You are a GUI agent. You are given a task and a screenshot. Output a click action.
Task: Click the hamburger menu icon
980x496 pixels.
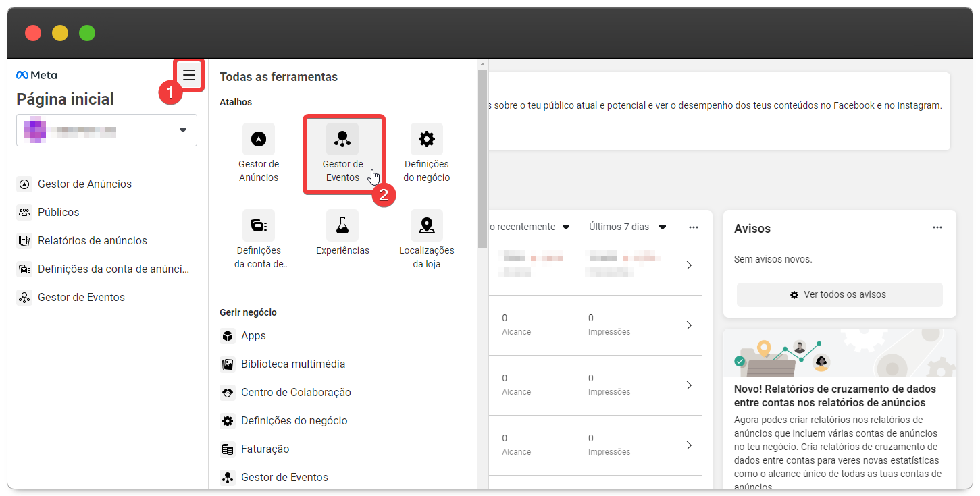click(x=189, y=75)
